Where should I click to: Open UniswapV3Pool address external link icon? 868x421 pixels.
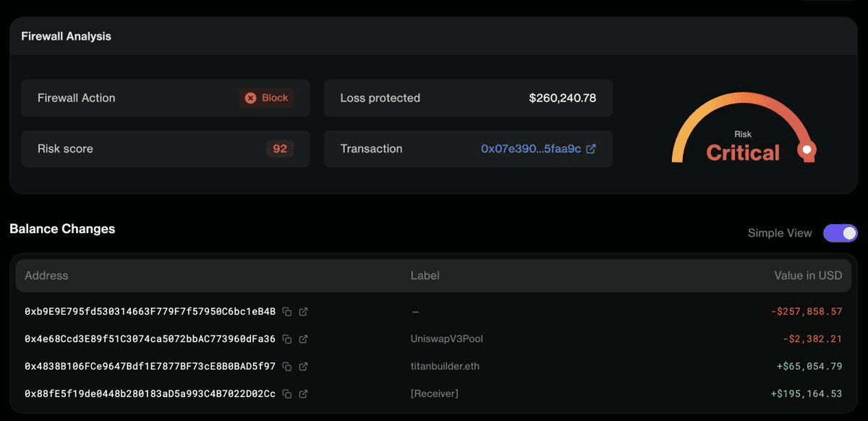click(x=304, y=339)
